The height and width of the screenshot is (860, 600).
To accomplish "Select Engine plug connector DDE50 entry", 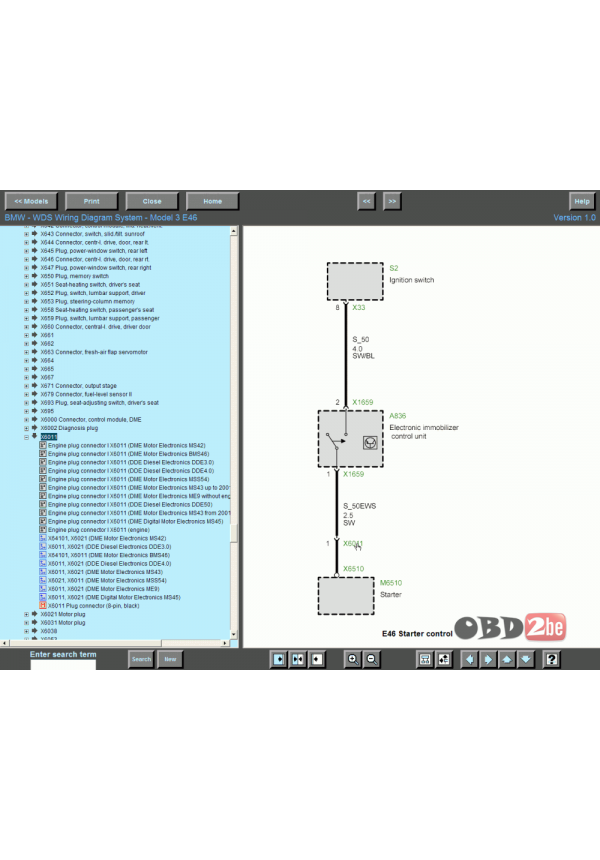I will [x=130, y=505].
